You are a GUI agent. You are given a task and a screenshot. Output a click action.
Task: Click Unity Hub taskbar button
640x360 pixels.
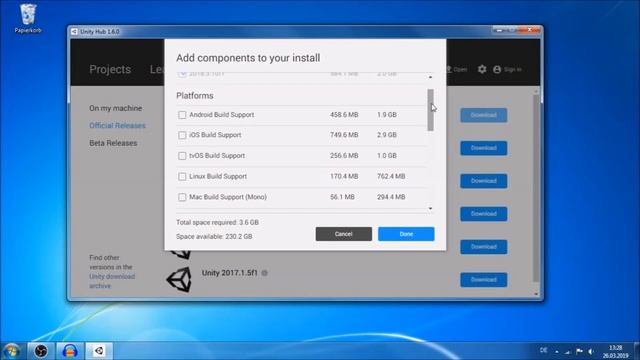tap(99, 351)
